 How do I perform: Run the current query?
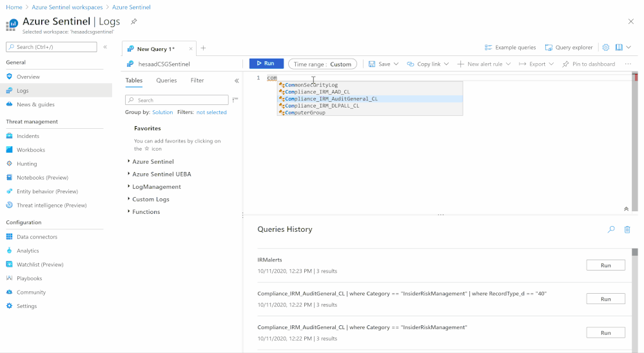point(266,63)
